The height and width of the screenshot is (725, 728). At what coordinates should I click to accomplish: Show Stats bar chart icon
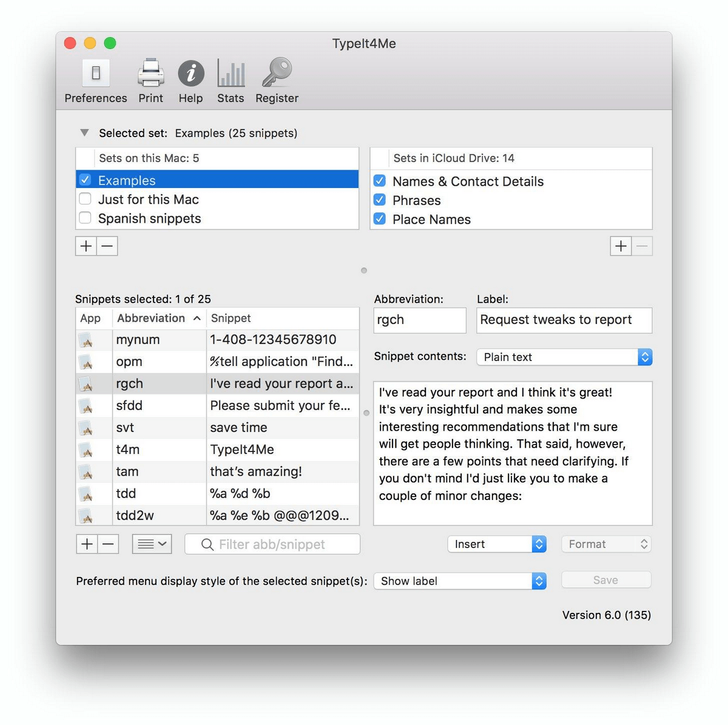pyautogui.click(x=231, y=74)
